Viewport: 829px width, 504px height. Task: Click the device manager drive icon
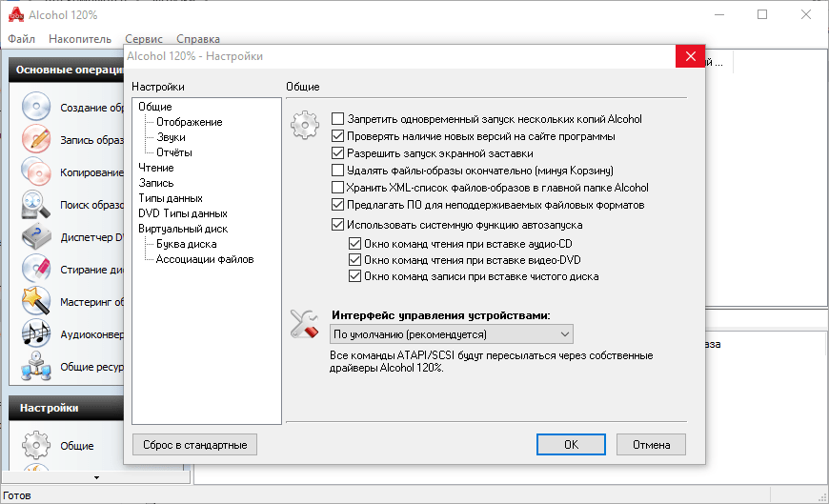36,237
